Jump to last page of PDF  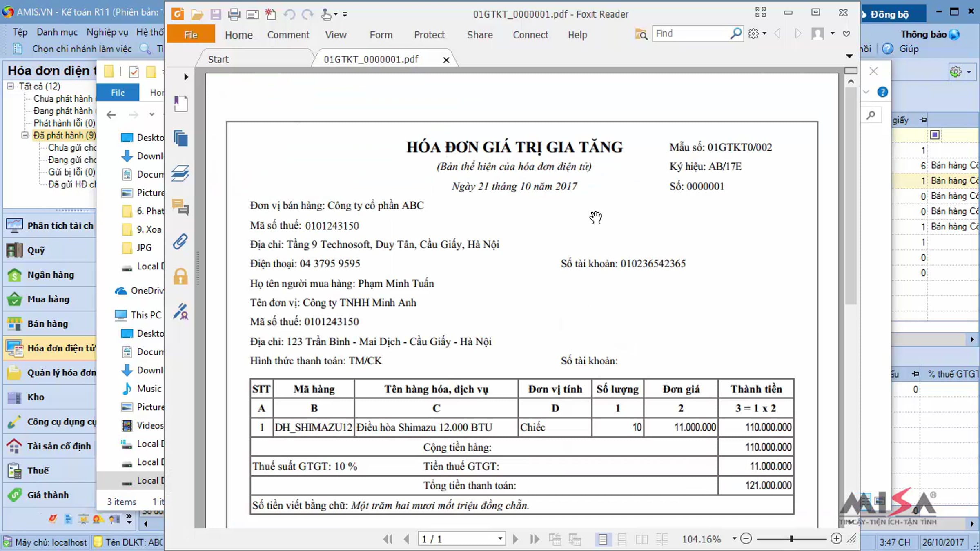[x=535, y=539]
